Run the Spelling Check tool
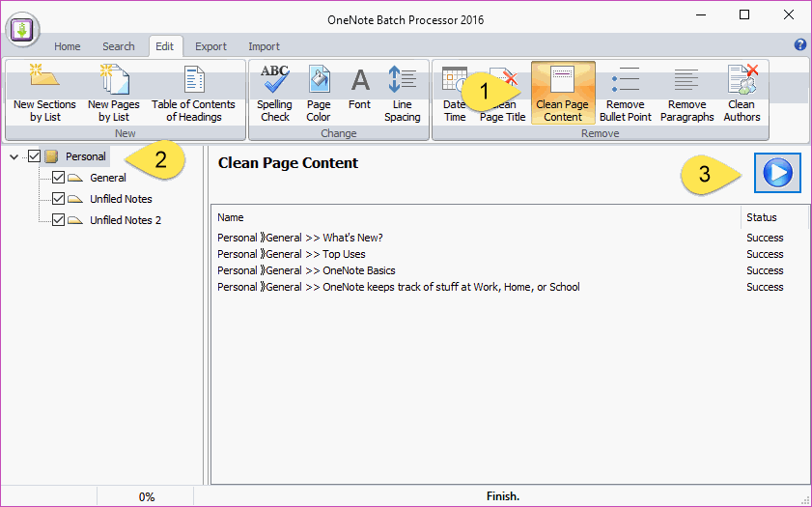 [x=274, y=94]
